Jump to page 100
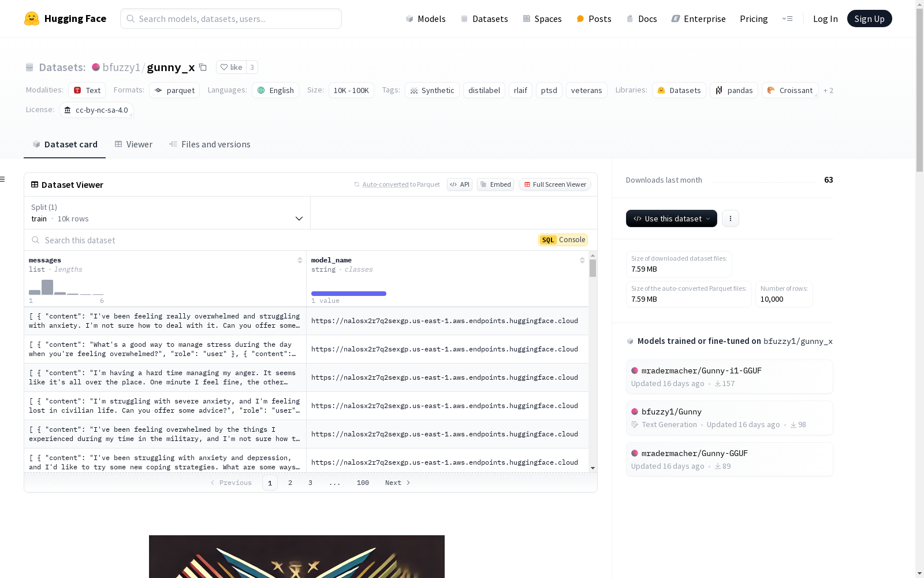The image size is (924, 578). tap(363, 483)
